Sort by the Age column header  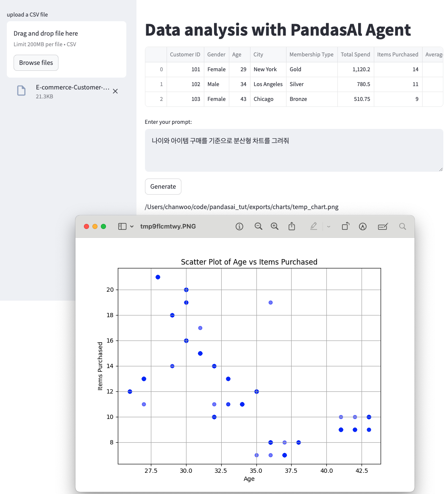[x=239, y=55]
